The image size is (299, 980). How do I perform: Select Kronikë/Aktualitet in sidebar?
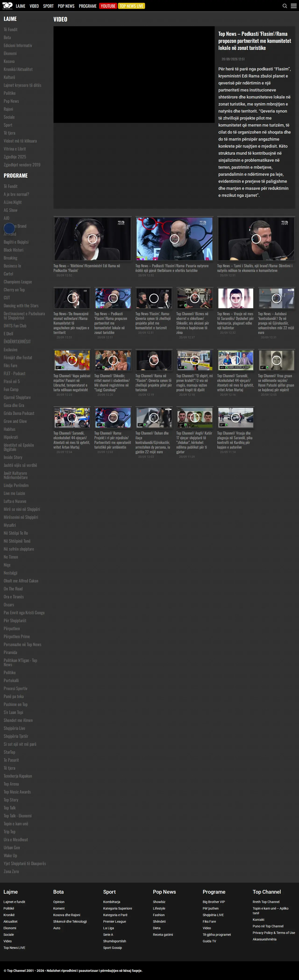click(x=18, y=69)
